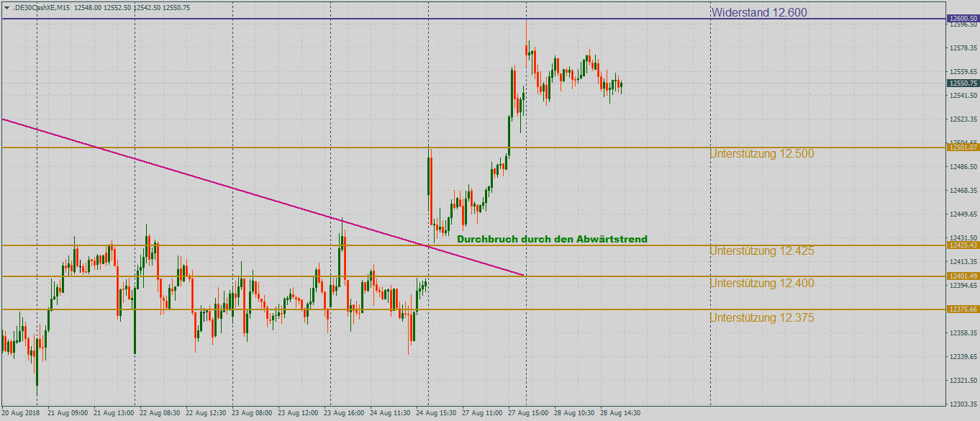Viewport: 980px width, 421px height.
Task: Open the chart menu triangle beside .DE30CashXE
Action: point(6,7)
